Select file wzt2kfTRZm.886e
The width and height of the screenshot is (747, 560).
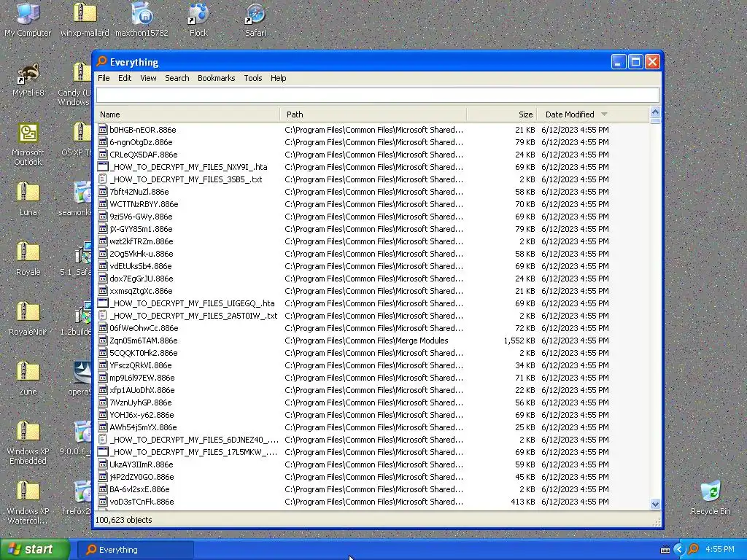pos(142,241)
